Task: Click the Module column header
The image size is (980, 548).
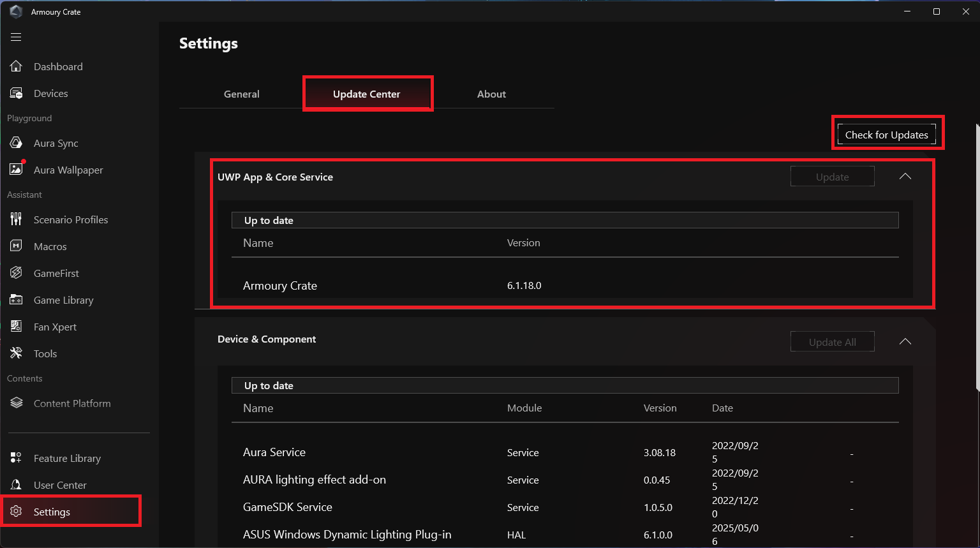Action: (x=524, y=408)
